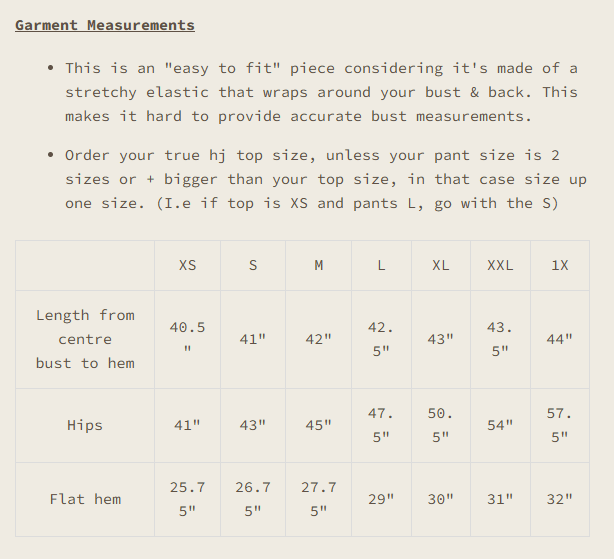Click the bullet about ordering true top size

click(312, 179)
